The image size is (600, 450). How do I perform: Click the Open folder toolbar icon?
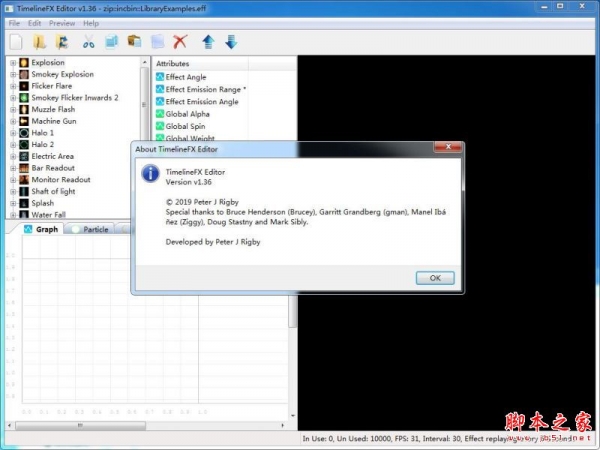39,42
